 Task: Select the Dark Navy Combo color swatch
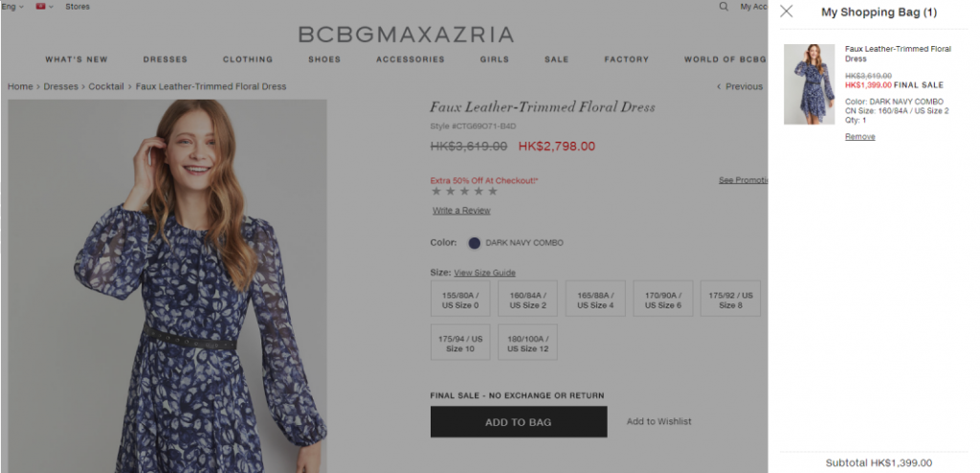[474, 243]
